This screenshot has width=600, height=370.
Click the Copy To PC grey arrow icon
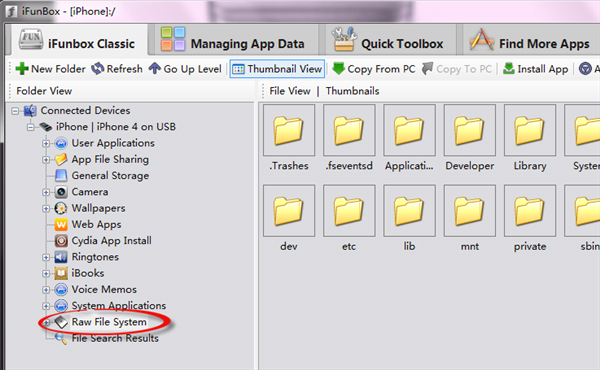[427, 69]
